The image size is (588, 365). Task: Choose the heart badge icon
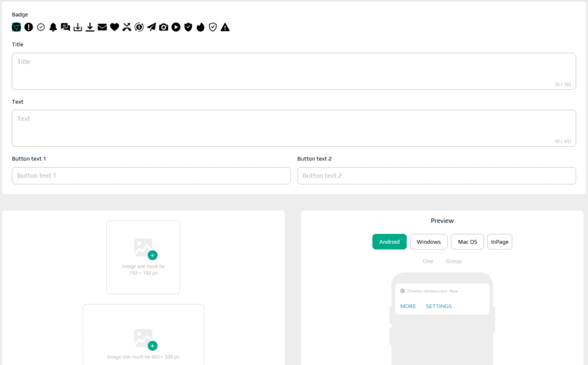coord(114,27)
